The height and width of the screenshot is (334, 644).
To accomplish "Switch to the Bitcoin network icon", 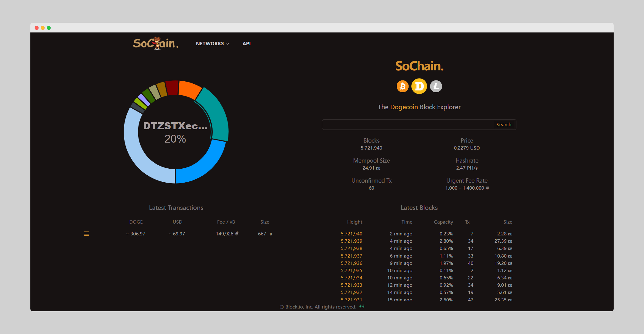I will (x=402, y=86).
